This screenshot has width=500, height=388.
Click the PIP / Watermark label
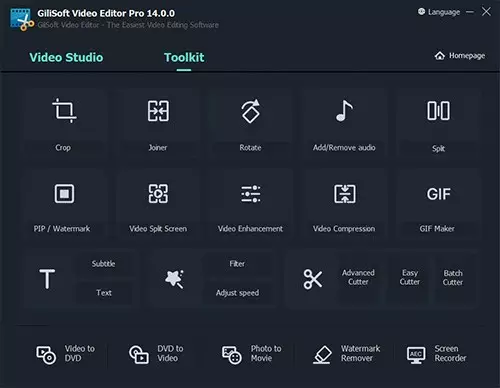coord(62,229)
